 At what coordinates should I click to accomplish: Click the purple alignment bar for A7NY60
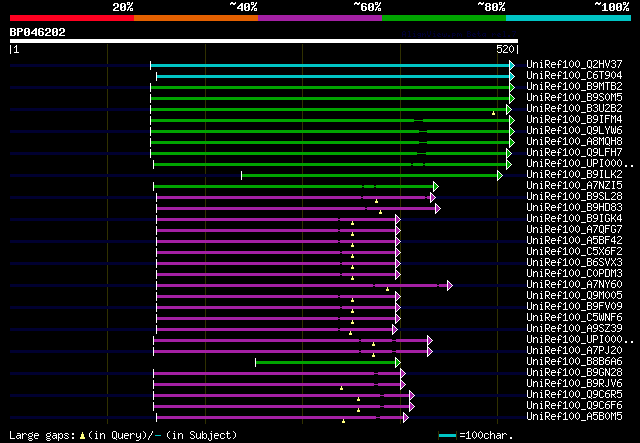tap(302, 285)
